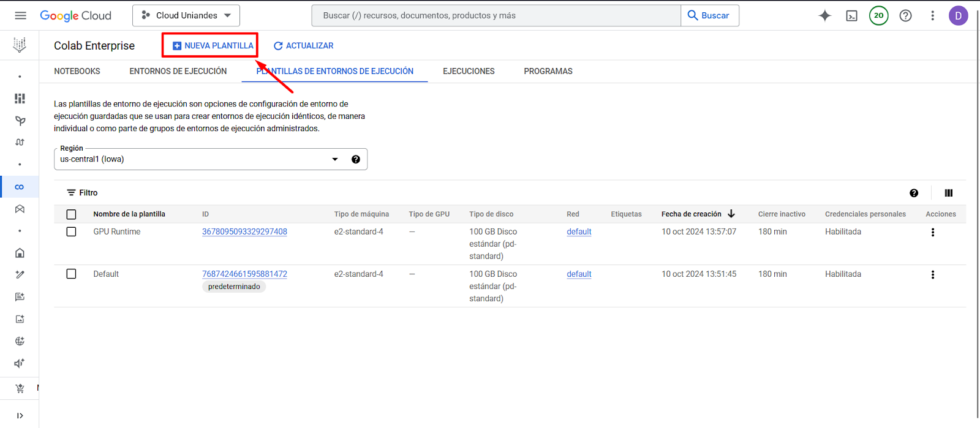980x428 pixels.
Task: Click the NUEVA PLANTILLA button
Action: click(213, 45)
